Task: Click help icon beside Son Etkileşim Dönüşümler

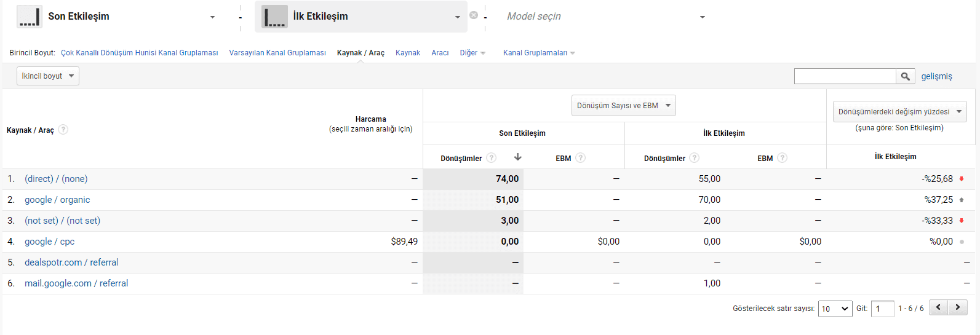Action: click(x=491, y=158)
